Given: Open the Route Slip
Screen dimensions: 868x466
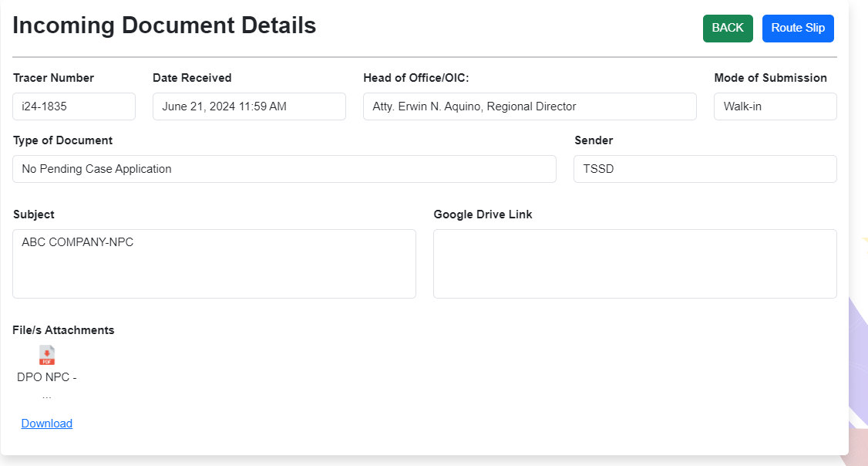Looking at the screenshot, I should (798, 29).
